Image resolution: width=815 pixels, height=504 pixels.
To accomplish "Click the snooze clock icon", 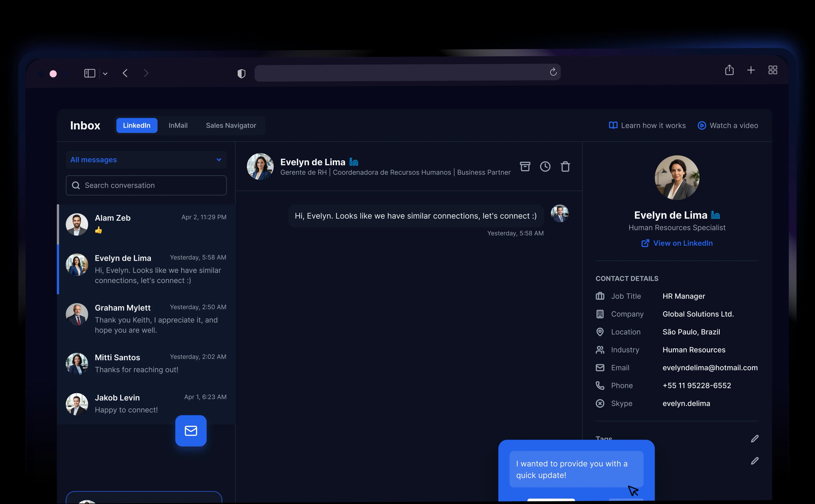I will 545,166.
